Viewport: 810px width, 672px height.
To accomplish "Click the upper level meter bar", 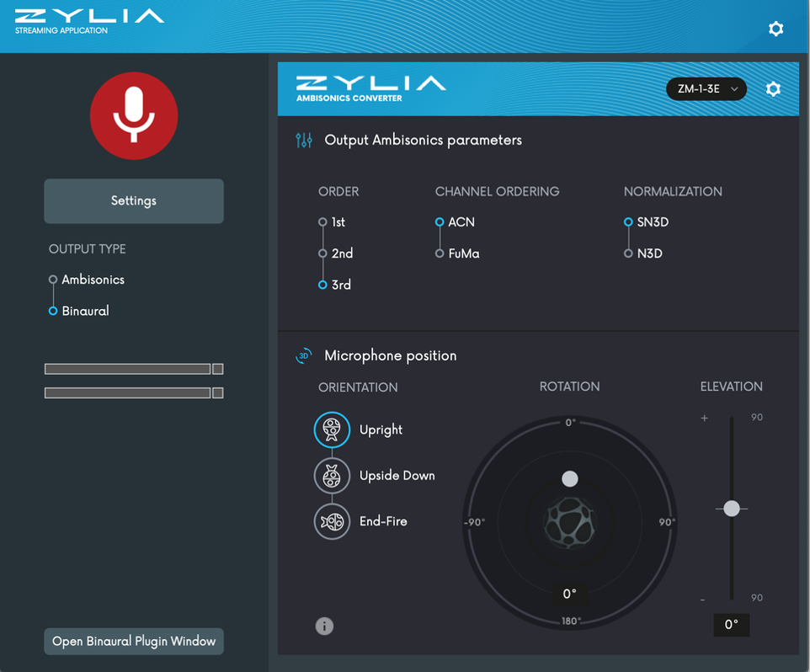I will 128,369.
